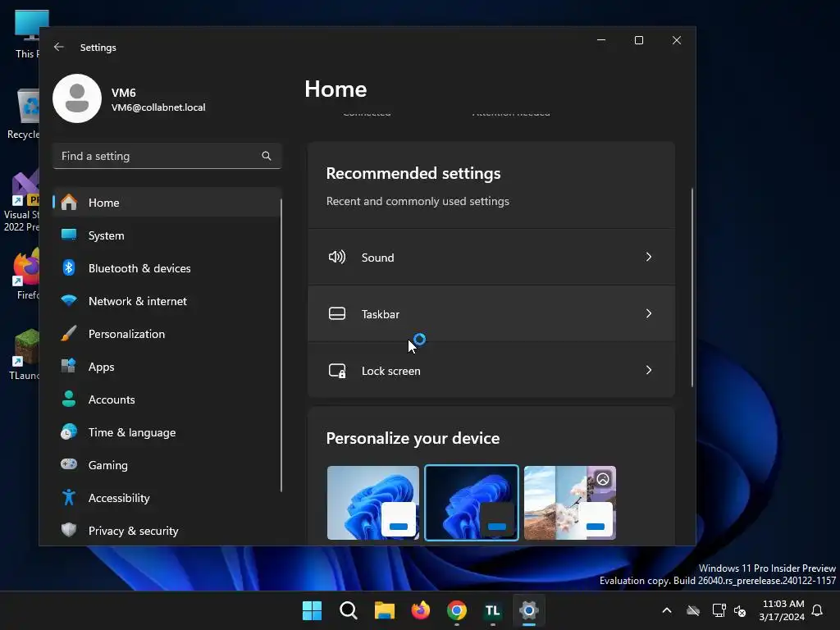This screenshot has height=630, width=840.
Task: Click the Network wifi icon
Action: [x=69, y=300]
